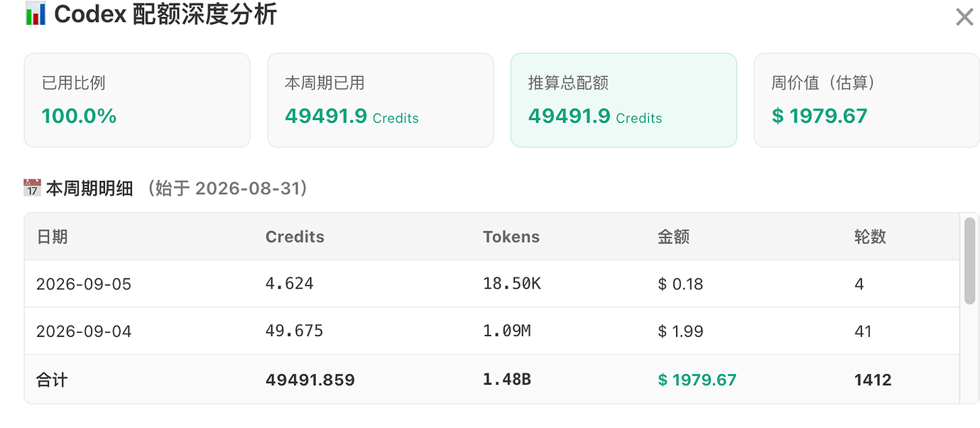Click the green $ 1979.67 total amount
The image size is (980, 428).
coord(697,380)
